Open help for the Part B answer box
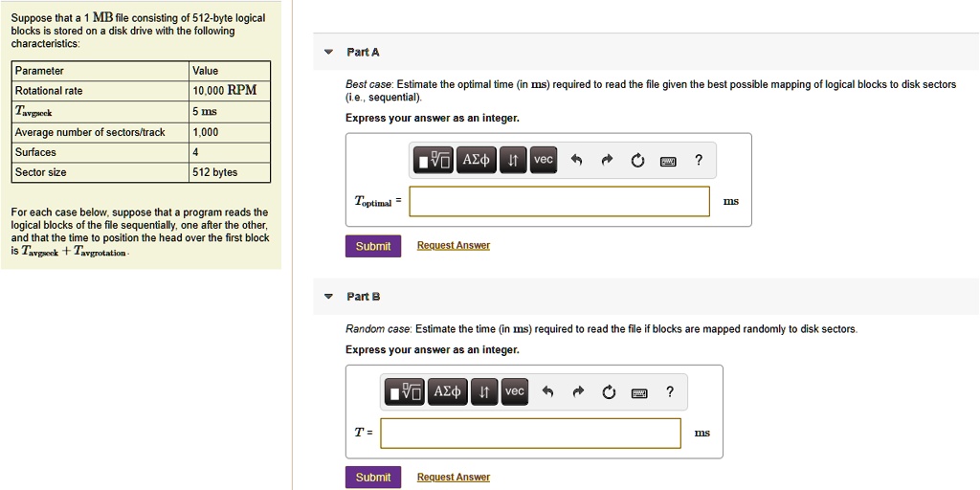 [670, 391]
